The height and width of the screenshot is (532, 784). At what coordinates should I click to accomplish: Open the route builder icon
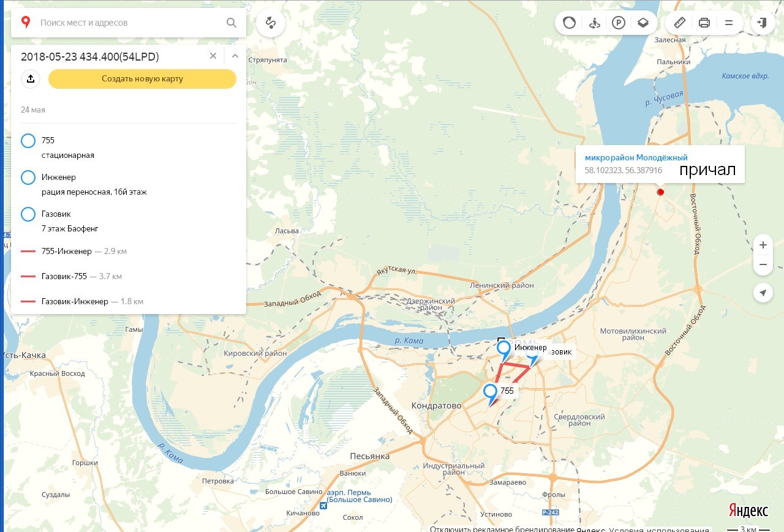[270, 23]
